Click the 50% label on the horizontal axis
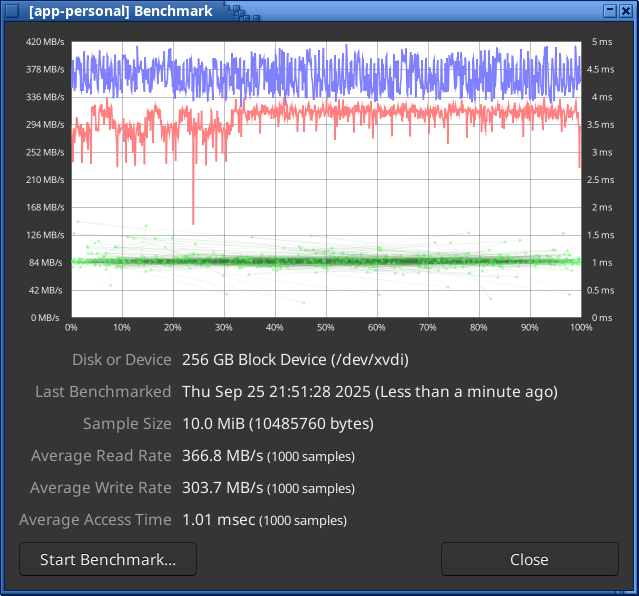Viewport: 639px width, 596px height. (x=325, y=327)
